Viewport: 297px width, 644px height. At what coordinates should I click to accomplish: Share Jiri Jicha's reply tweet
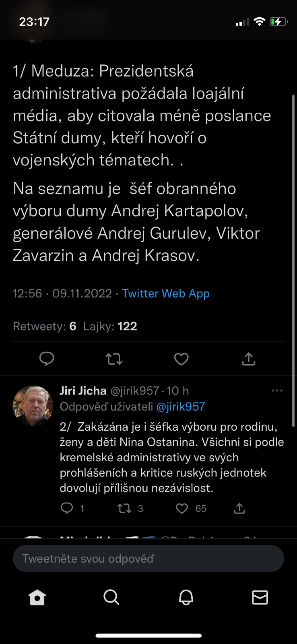coord(239,508)
